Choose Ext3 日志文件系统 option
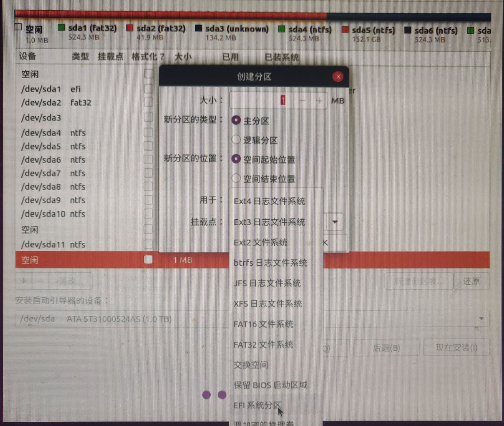 tap(276, 222)
